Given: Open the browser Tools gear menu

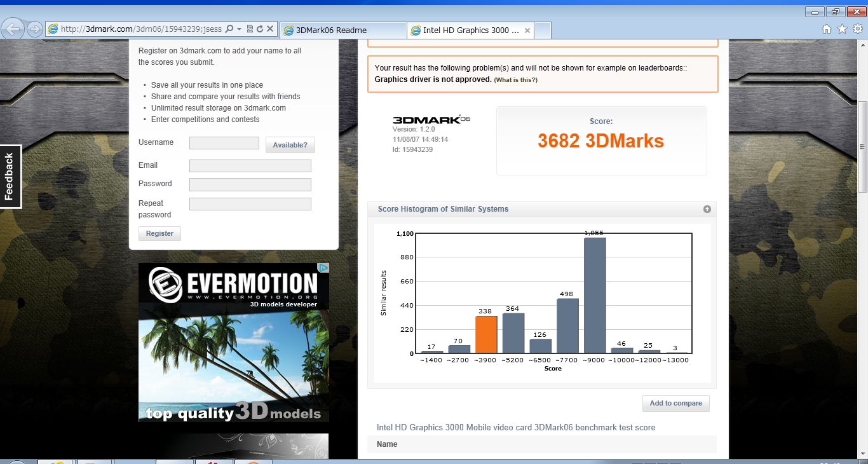Looking at the screenshot, I should pos(858,29).
